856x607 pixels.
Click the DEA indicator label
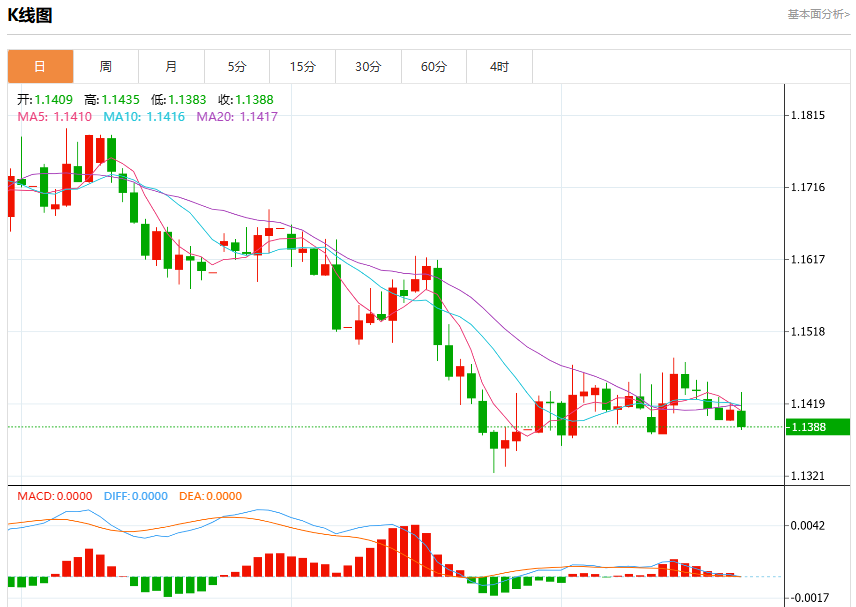click(210, 496)
